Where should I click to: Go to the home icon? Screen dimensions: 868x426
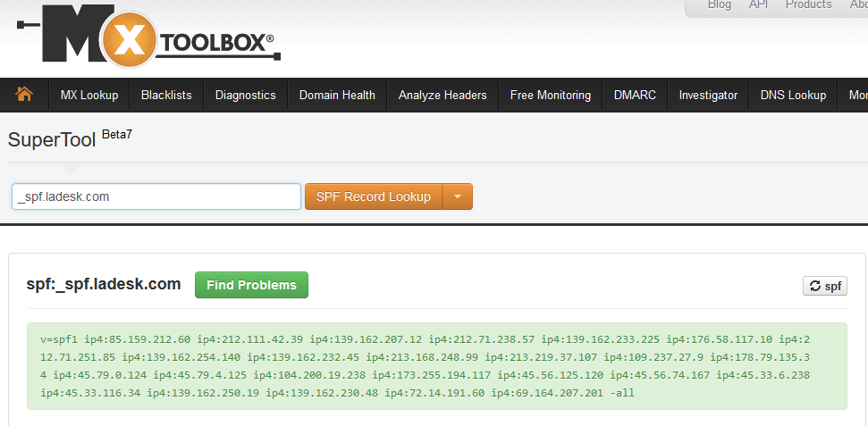pyautogui.click(x=24, y=95)
